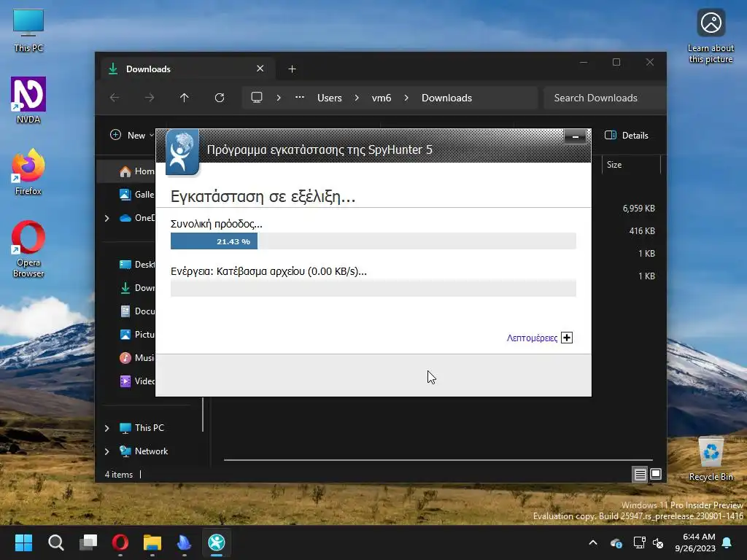Image resolution: width=747 pixels, height=560 pixels.
Task: Click the SpyHunter installer taskbar icon
Action: 216,542
